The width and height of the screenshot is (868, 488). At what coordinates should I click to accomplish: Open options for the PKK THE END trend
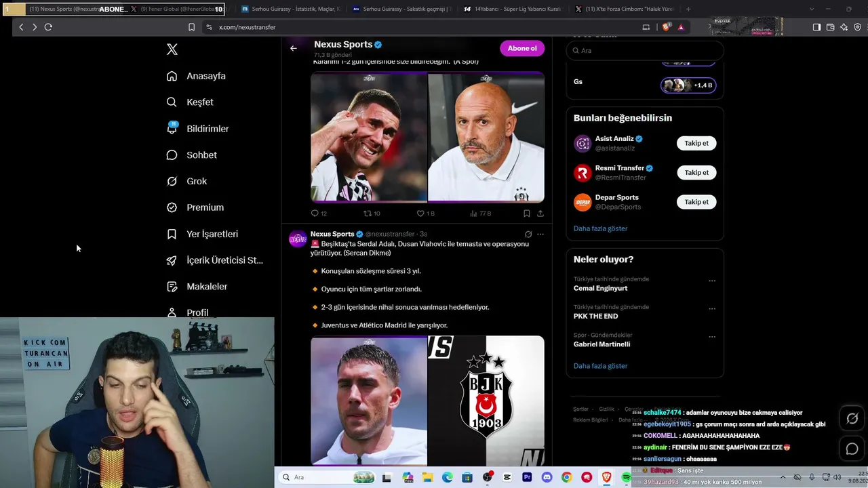tap(712, 308)
